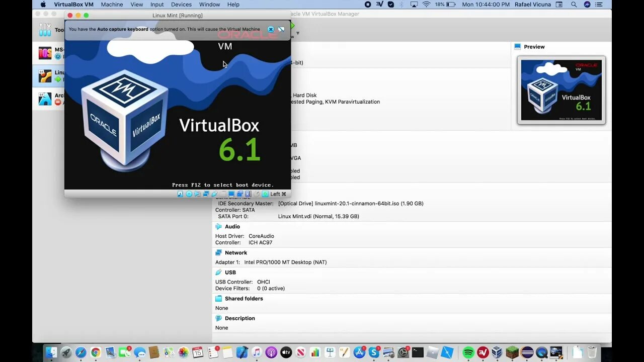Click the AirPlay display icon in the menu bar
Screen dimensions: 644x362
[414, 5]
